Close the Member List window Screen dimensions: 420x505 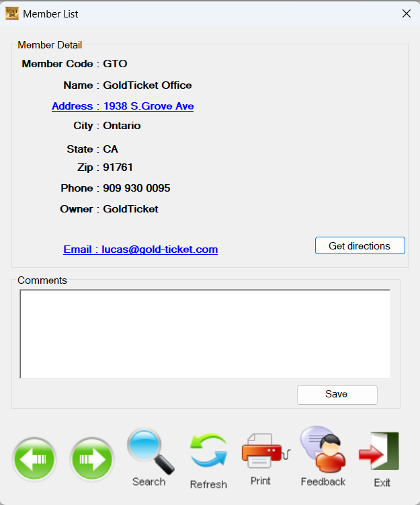tap(407, 13)
